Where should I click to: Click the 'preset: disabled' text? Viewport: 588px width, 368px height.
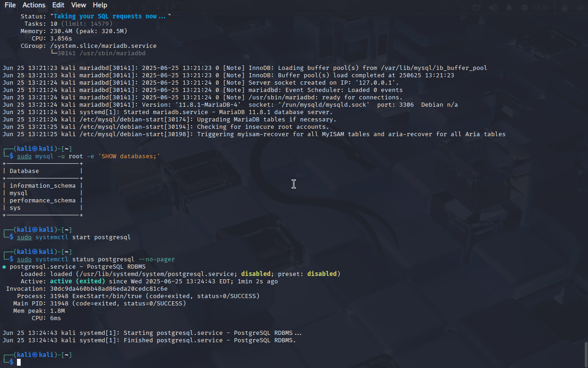[307, 274]
